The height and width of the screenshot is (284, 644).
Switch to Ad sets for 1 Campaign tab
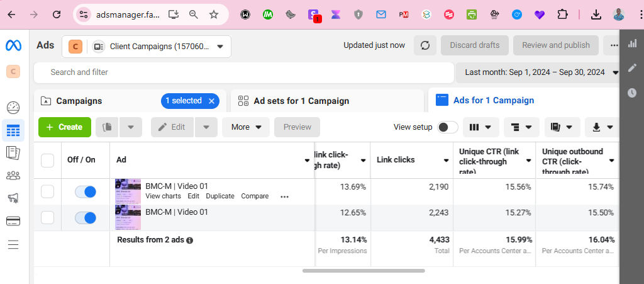point(327,101)
